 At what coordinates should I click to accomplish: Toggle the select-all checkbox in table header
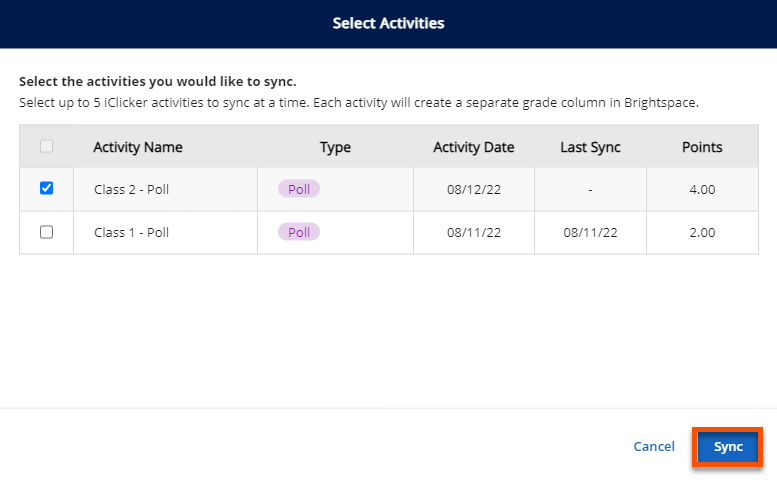46,147
